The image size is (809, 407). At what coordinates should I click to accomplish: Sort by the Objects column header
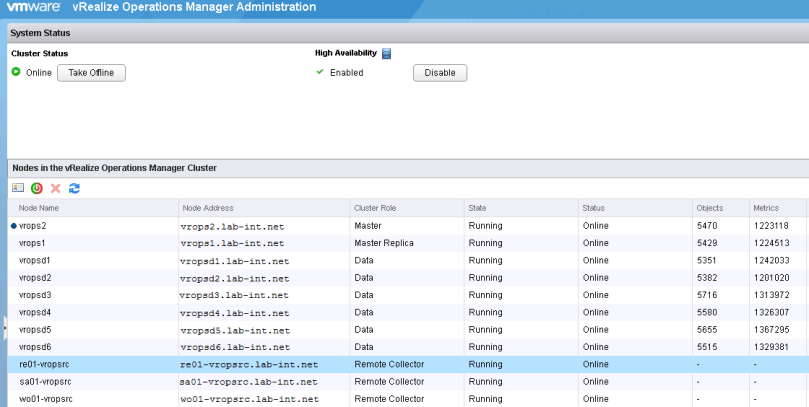[x=710, y=208]
